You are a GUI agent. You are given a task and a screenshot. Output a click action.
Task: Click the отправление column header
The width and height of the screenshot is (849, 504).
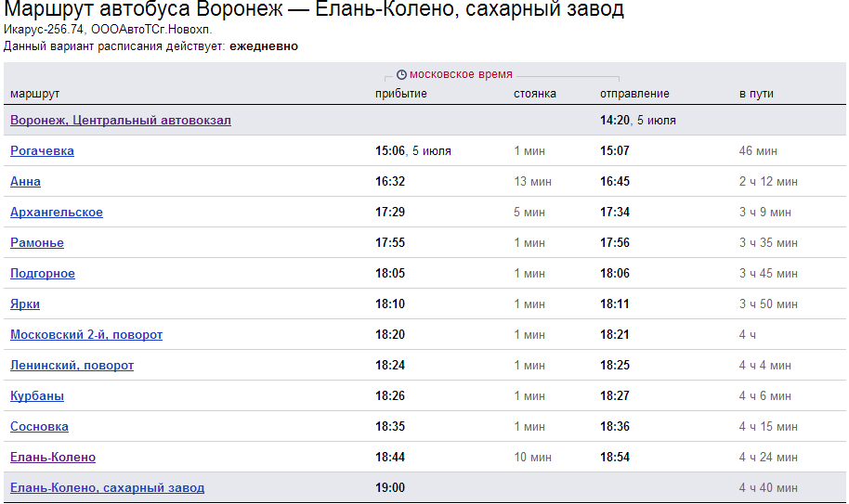click(634, 94)
